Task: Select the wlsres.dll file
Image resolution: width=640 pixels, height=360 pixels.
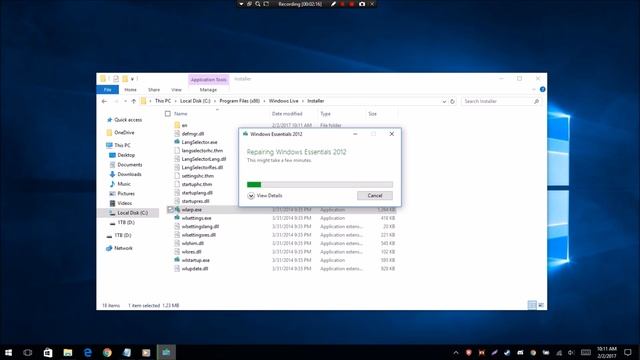Action: click(x=191, y=252)
